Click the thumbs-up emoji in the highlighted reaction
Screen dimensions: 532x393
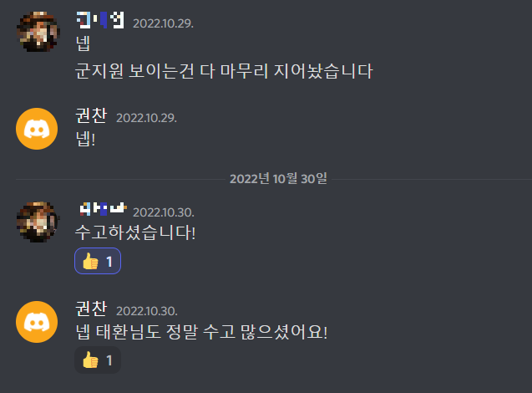(x=90, y=261)
